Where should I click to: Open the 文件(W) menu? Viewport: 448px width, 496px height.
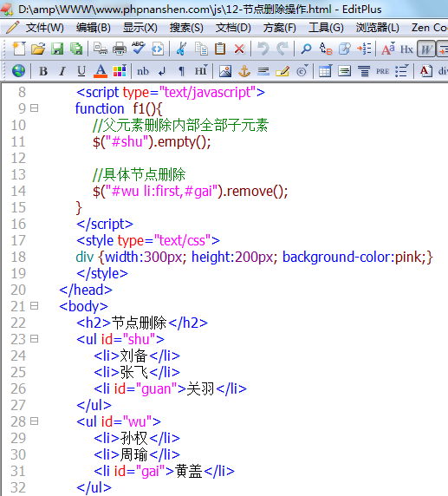(44, 28)
